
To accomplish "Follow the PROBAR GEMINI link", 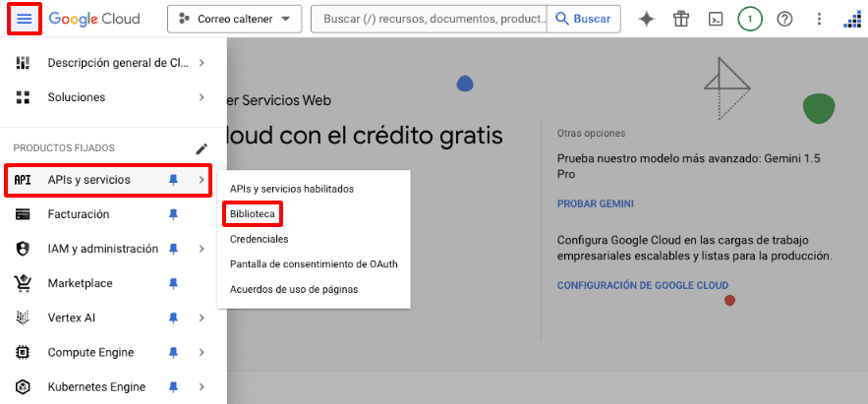I will point(595,204).
